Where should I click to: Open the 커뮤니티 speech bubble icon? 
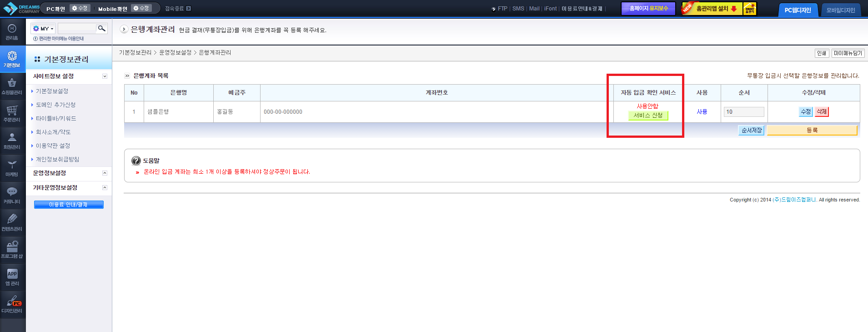[12, 196]
